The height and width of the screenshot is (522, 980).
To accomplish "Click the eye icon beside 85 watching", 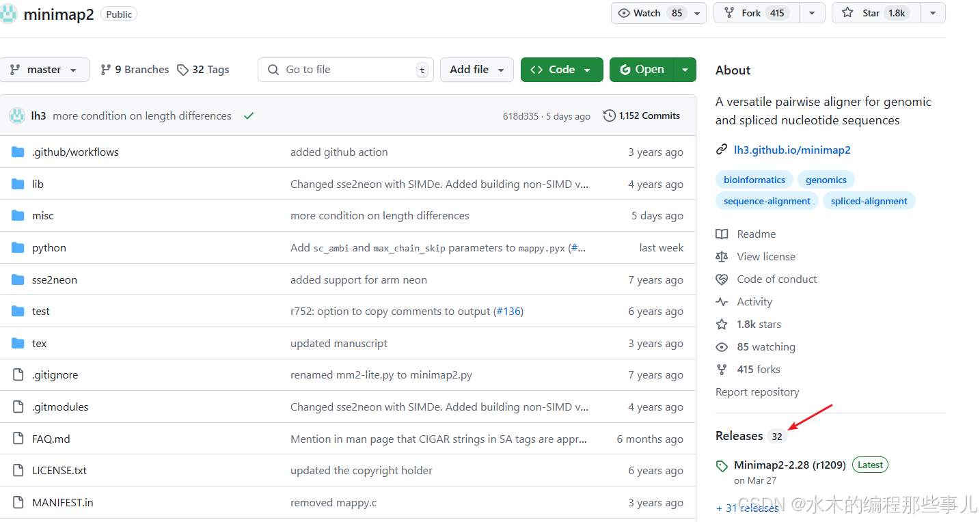I will click(x=722, y=346).
